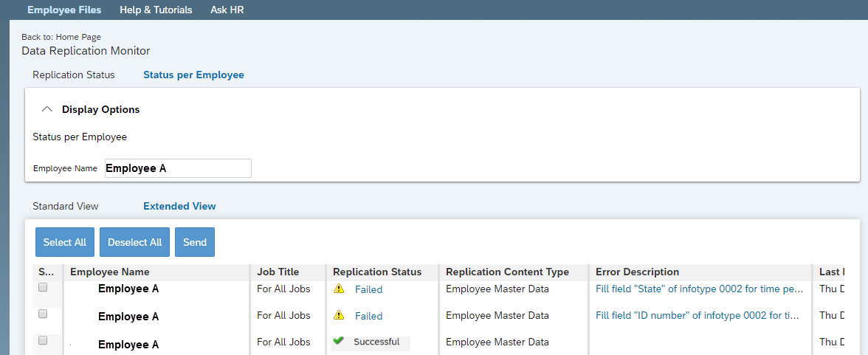Select Employee Master Data in State error row

coord(497,289)
